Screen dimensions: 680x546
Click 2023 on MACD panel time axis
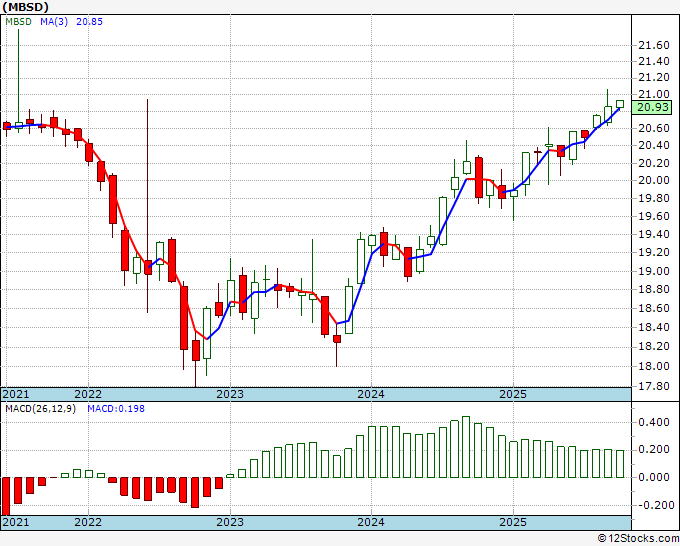(230, 522)
